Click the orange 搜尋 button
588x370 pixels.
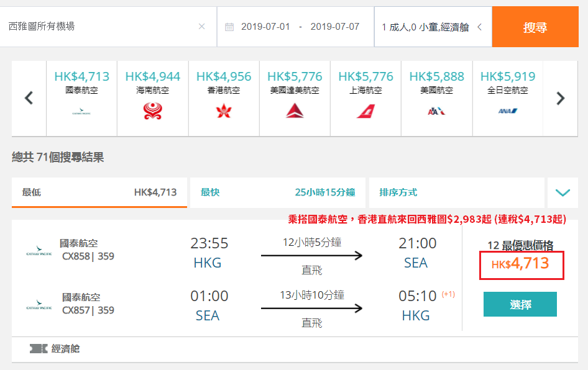click(x=535, y=27)
